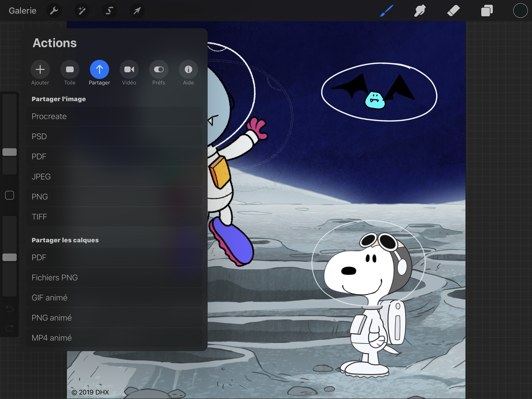532x399 pixels.
Task: Share image as JPEG
Action: (114, 176)
